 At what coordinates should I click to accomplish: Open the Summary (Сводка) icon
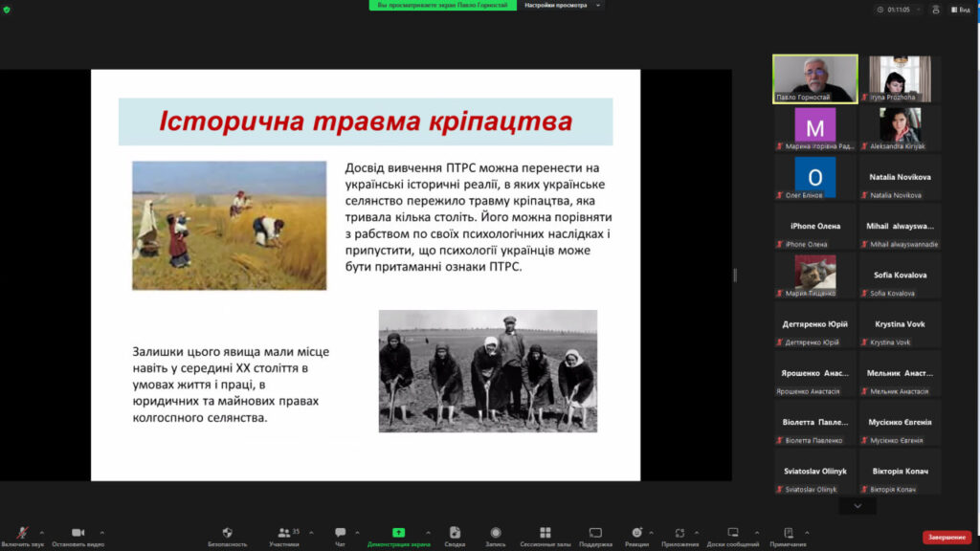pos(455,533)
